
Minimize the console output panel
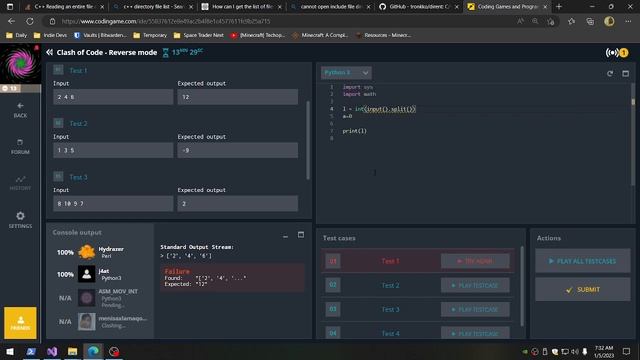pyautogui.click(x=285, y=236)
